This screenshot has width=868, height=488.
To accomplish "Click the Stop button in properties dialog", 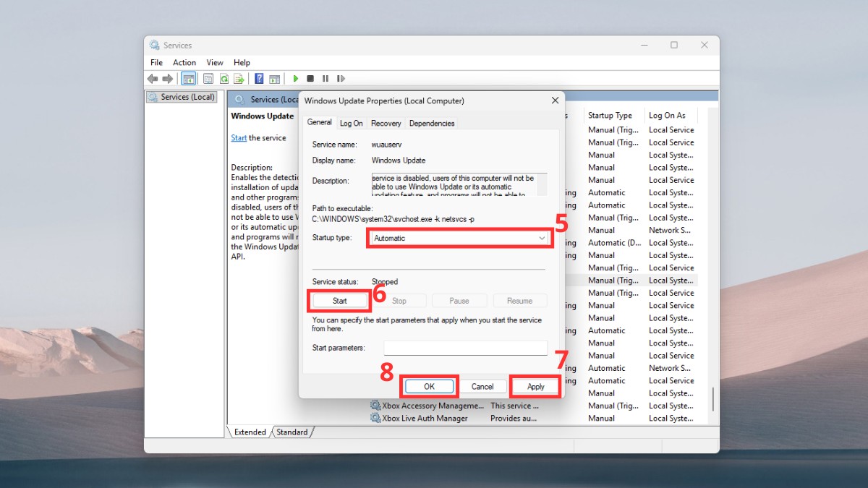I will pos(399,301).
